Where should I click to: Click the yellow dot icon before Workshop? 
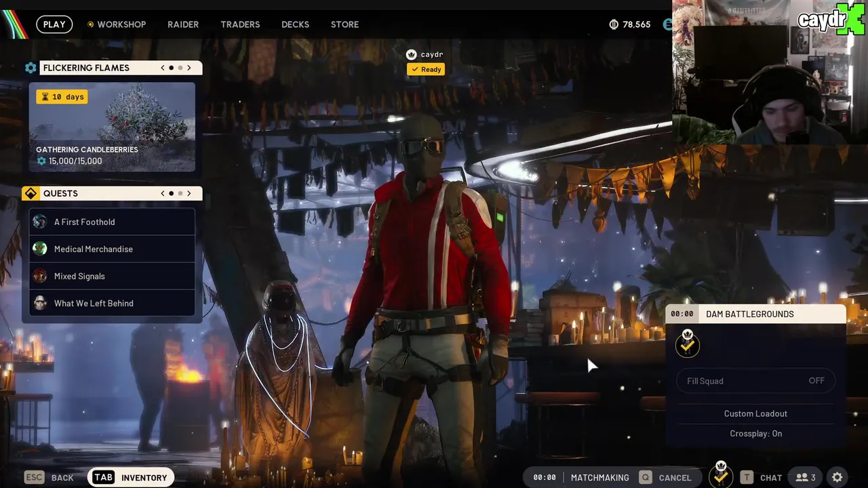(x=90, y=24)
